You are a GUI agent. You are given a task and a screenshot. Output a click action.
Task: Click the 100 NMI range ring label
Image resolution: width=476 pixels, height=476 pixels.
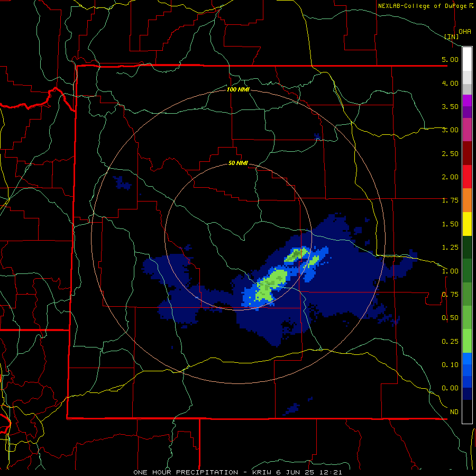point(239,89)
